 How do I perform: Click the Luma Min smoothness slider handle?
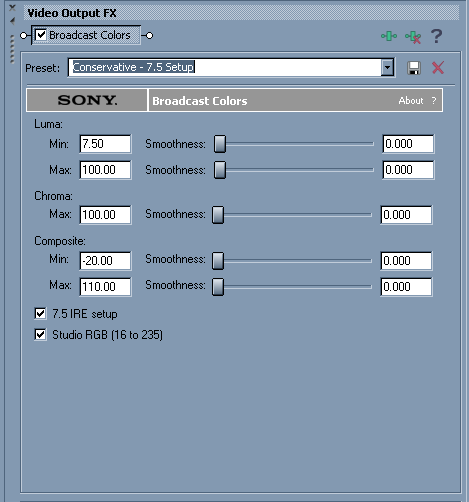pos(220,144)
